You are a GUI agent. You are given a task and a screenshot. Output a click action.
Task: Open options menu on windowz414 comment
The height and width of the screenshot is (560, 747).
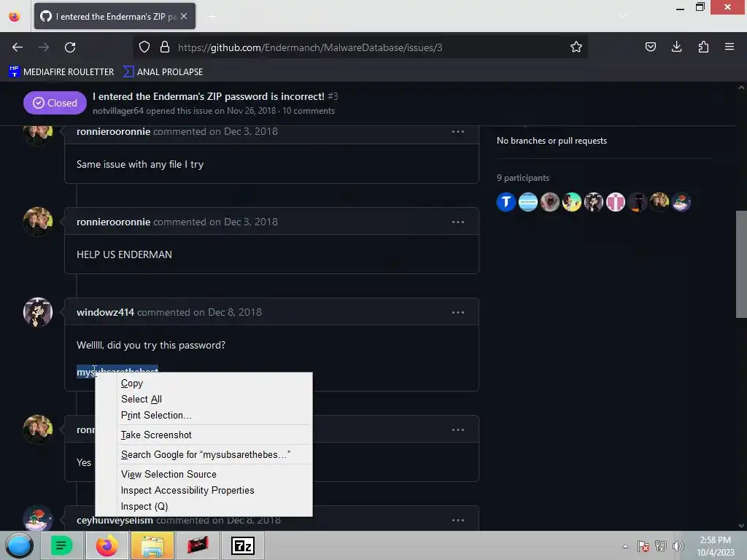458,312
